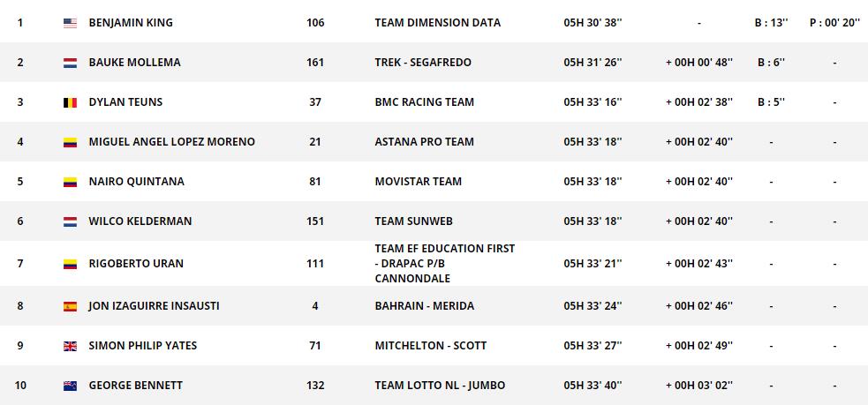This screenshot has width=868, height=405.
Task: Click the US flag beside Benjamin King
Action: pos(71,23)
